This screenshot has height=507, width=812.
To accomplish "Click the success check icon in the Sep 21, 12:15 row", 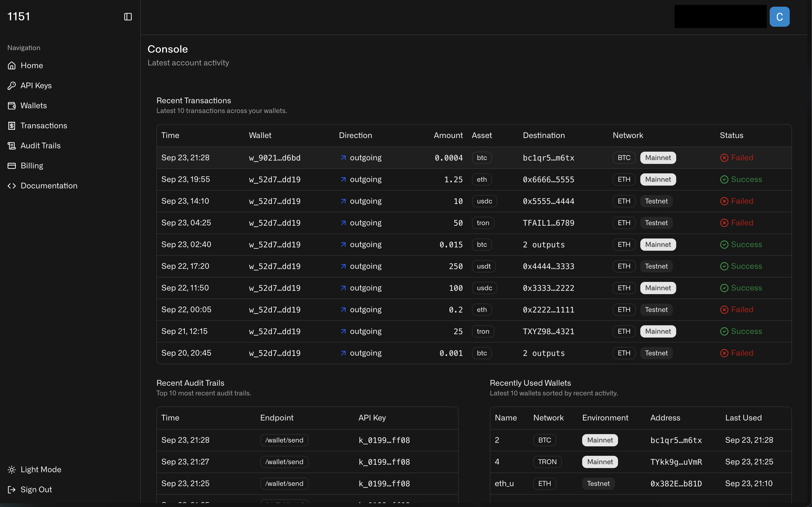I will click(724, 331).
